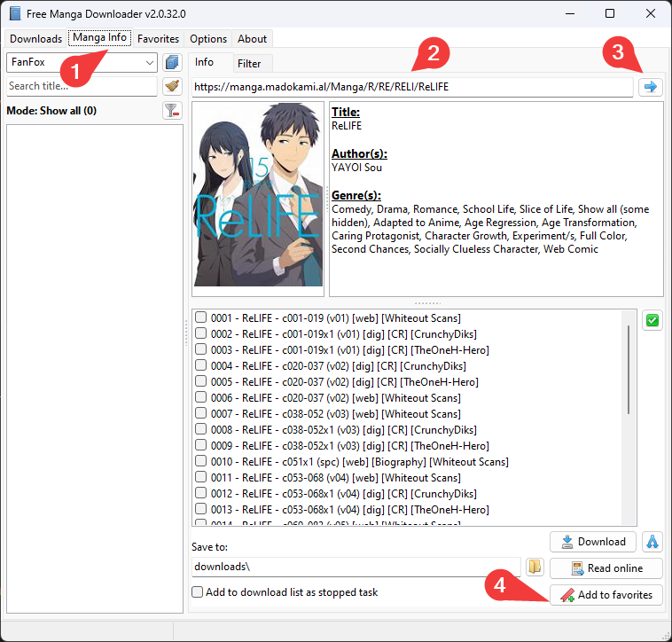Click the broom clear-search icon
Screen dimensions: 672x642
coord(172,86)
